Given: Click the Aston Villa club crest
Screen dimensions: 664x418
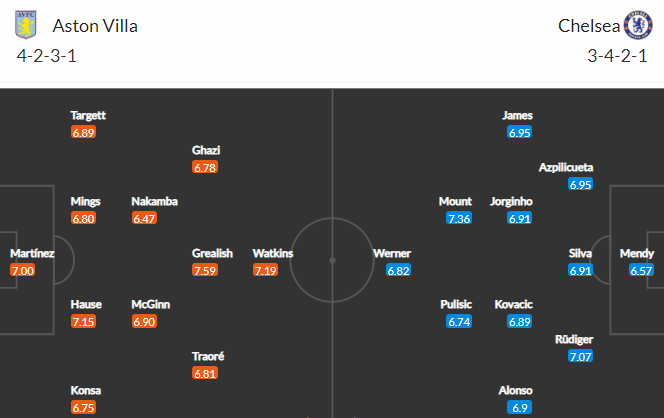Looking at the screenshot, I should (26, 25).
